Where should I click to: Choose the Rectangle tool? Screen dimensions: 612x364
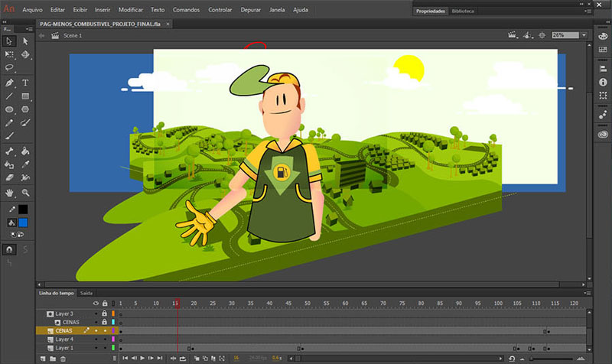pyautogui.click(x=25, y=96)
